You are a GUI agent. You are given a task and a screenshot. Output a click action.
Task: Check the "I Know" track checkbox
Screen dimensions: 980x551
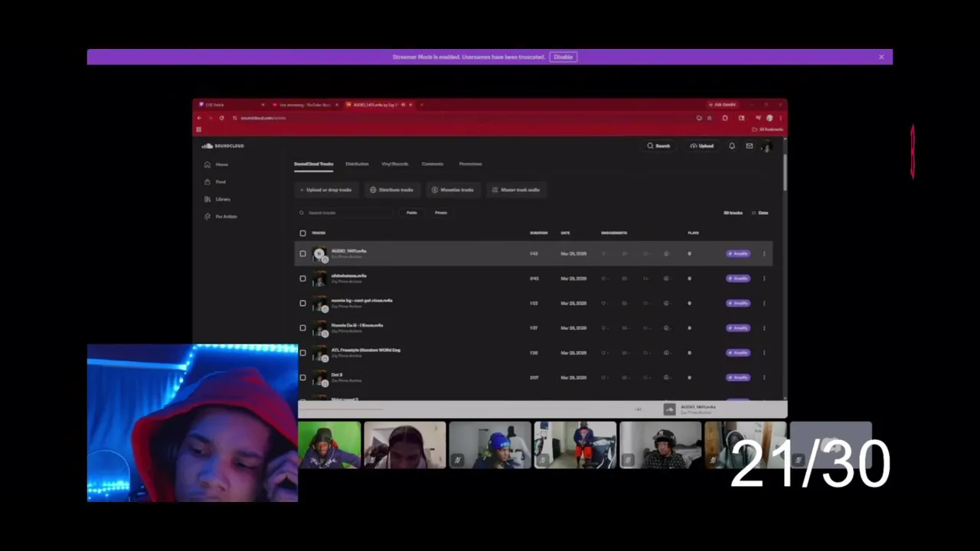[x=302, y=328]
